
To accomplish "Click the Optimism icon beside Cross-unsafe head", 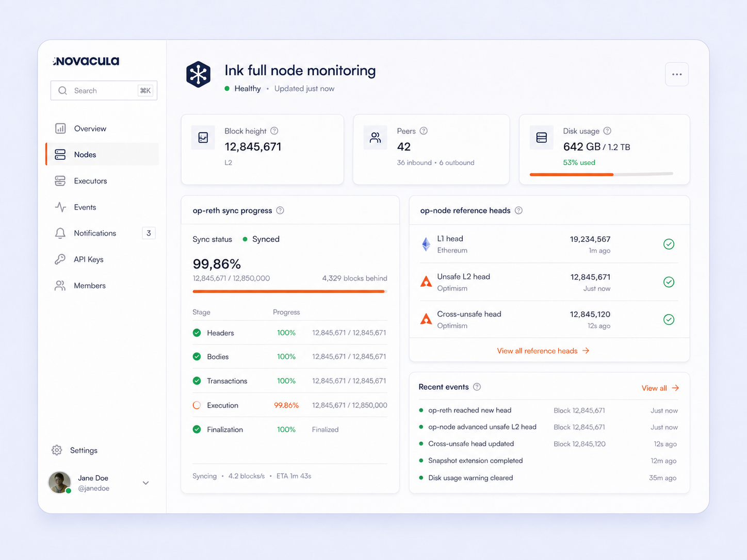I will (x=426, y=319).
